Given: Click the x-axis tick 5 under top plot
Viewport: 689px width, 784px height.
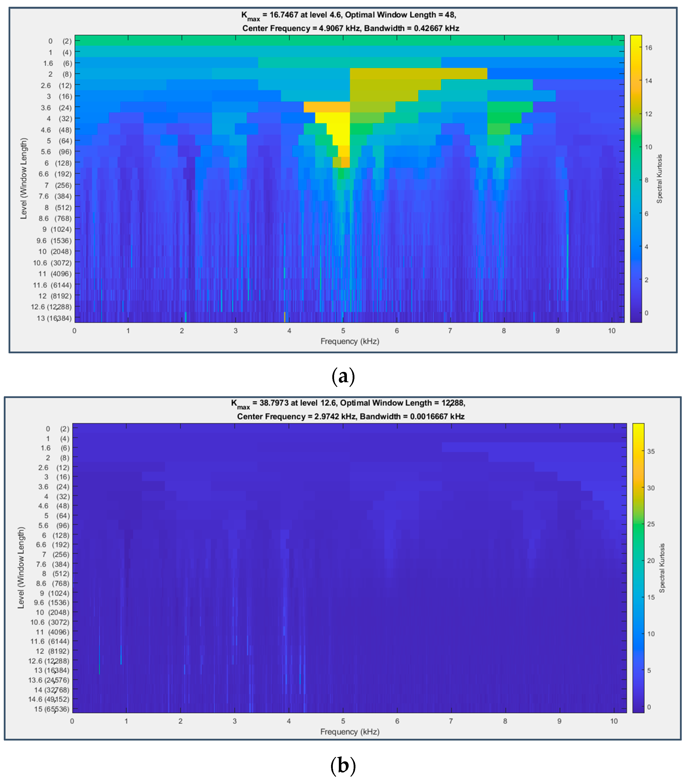Looking at the screenshot, I should 343,331.
